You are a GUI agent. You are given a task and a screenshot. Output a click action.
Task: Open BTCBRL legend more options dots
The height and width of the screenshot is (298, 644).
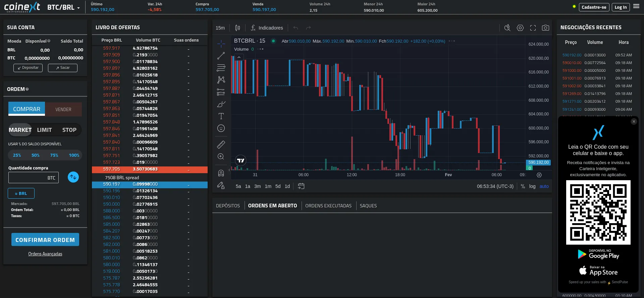point(452,41)
